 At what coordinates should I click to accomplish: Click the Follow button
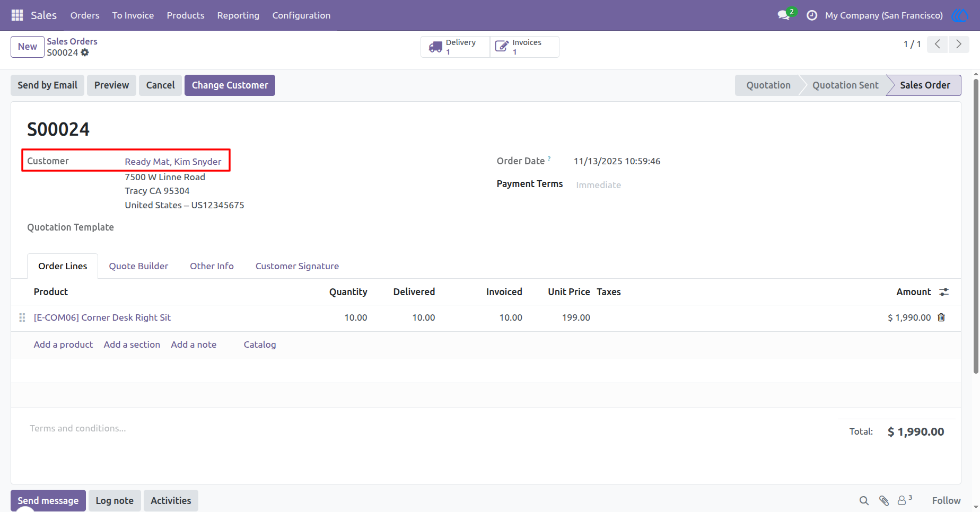tap(946, 500)
